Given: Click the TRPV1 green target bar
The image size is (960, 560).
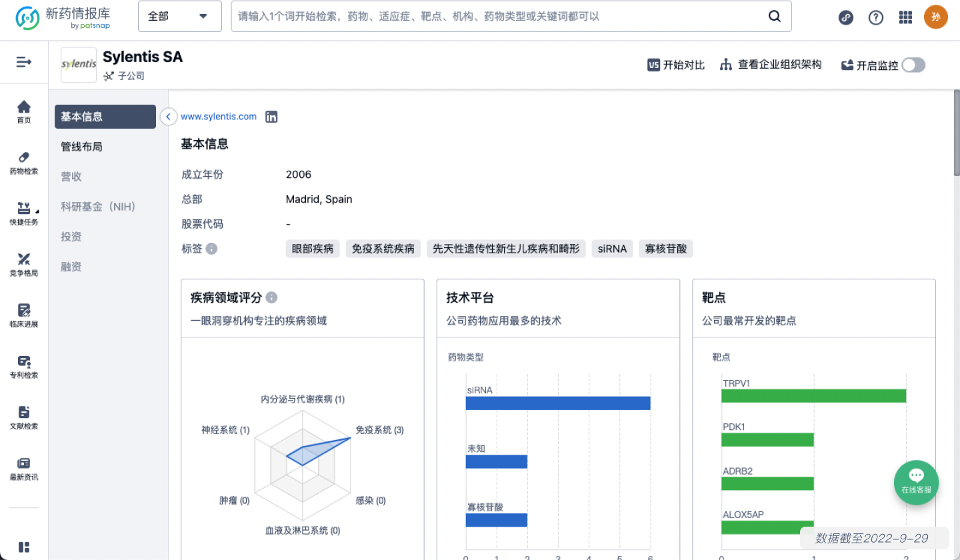Looking at the screenshot, I should tap(814, 396).
